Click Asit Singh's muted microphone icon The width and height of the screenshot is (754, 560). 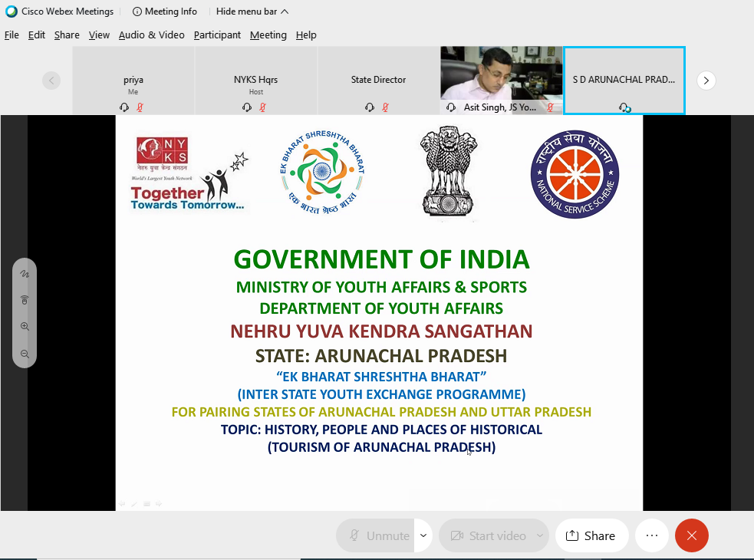point(550,107)
